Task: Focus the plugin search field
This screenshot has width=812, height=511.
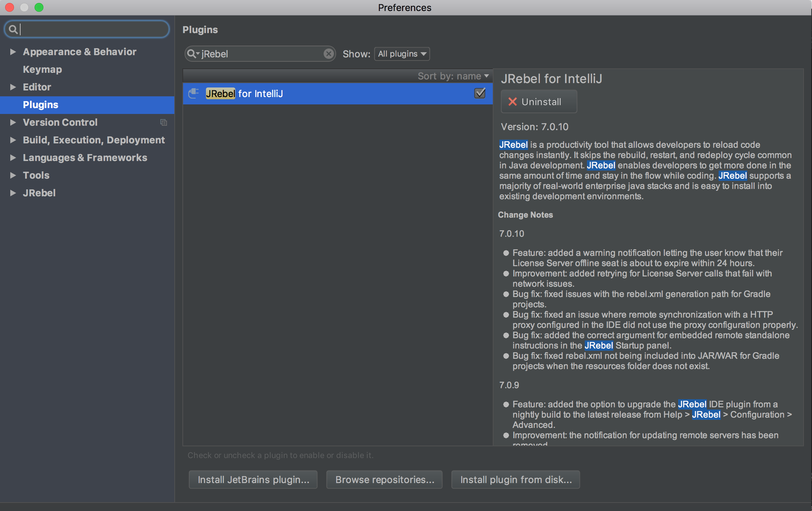Action: coord(260,54)
